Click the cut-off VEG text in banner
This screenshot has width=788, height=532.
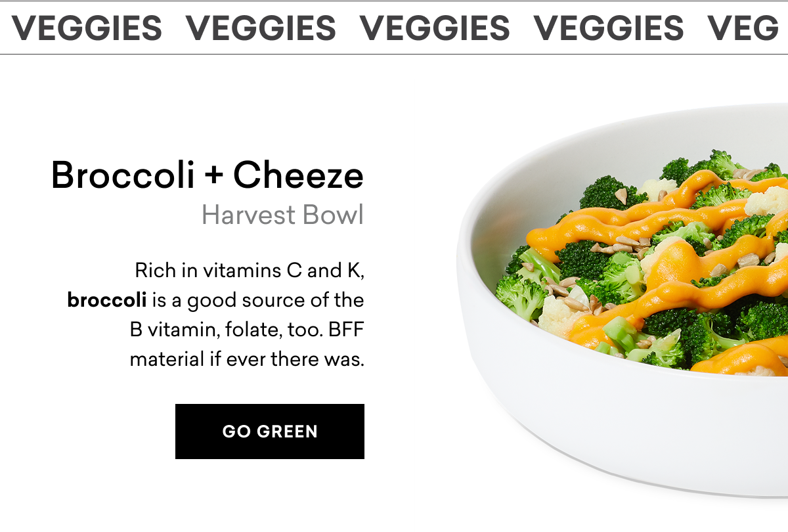(743, 28)
